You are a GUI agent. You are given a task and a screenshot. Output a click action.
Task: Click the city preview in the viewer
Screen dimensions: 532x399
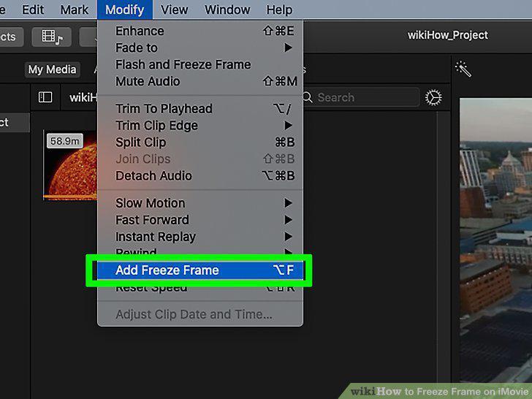pos(495,240)
